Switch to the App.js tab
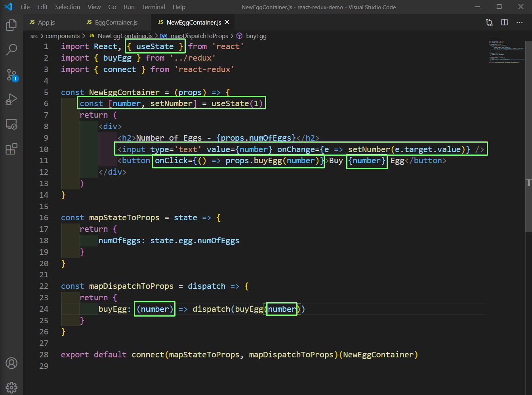This screenshot has height=395, width=532. (x=51, y=22)
